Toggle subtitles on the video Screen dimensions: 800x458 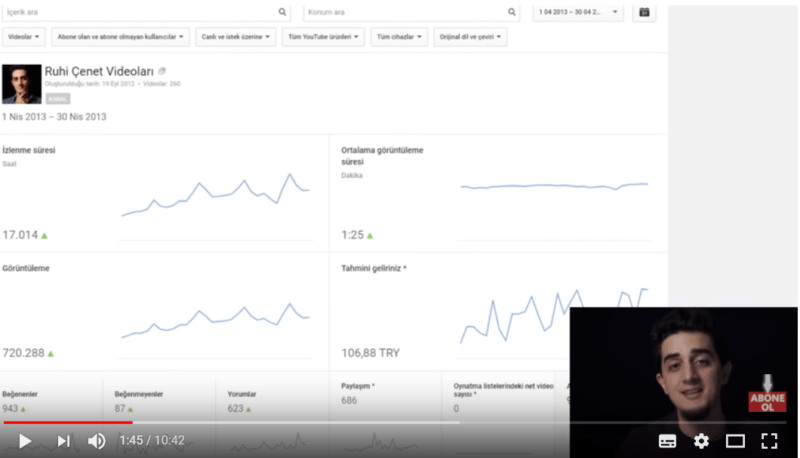coord(667,440)
